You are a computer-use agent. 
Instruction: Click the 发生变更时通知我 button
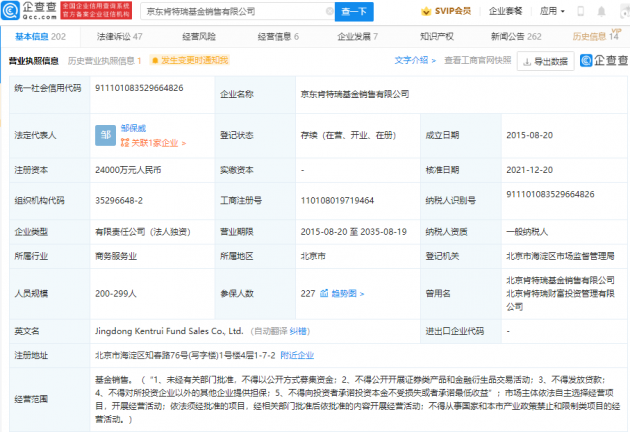click(190, 60)
